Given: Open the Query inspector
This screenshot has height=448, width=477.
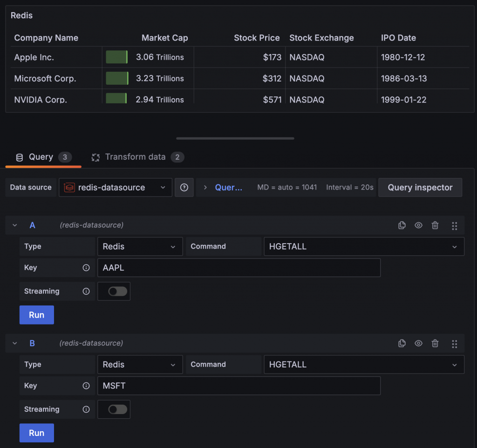Looking at the screenshot, I should pyautogui.click(x=420, y=187).
